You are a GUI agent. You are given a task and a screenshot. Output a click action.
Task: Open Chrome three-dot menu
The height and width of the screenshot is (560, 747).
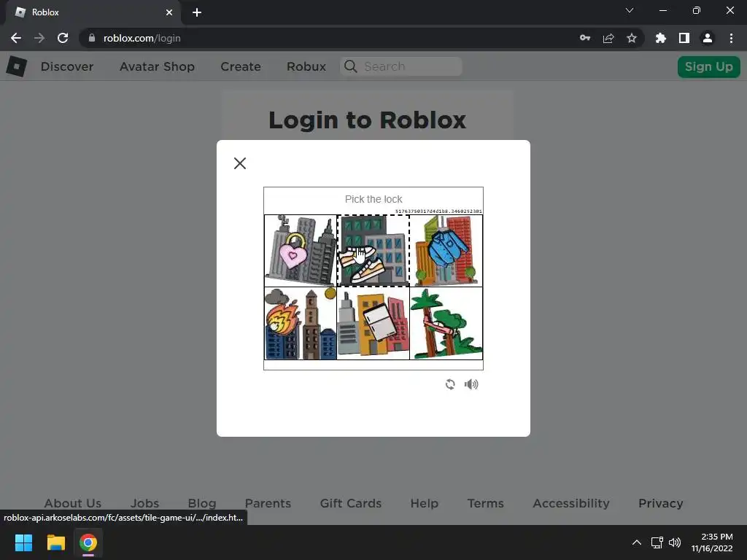(731, 38)
